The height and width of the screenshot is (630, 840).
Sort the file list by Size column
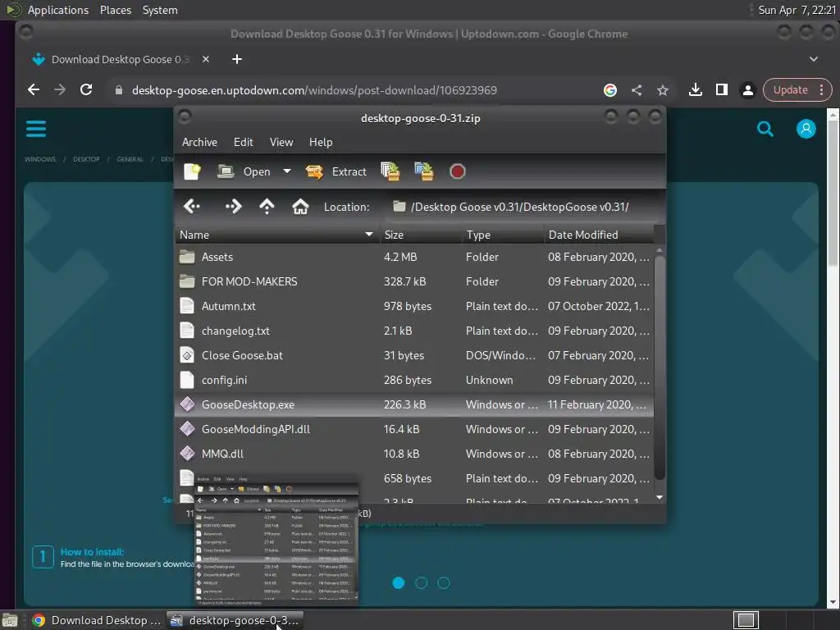pos(421,235)
